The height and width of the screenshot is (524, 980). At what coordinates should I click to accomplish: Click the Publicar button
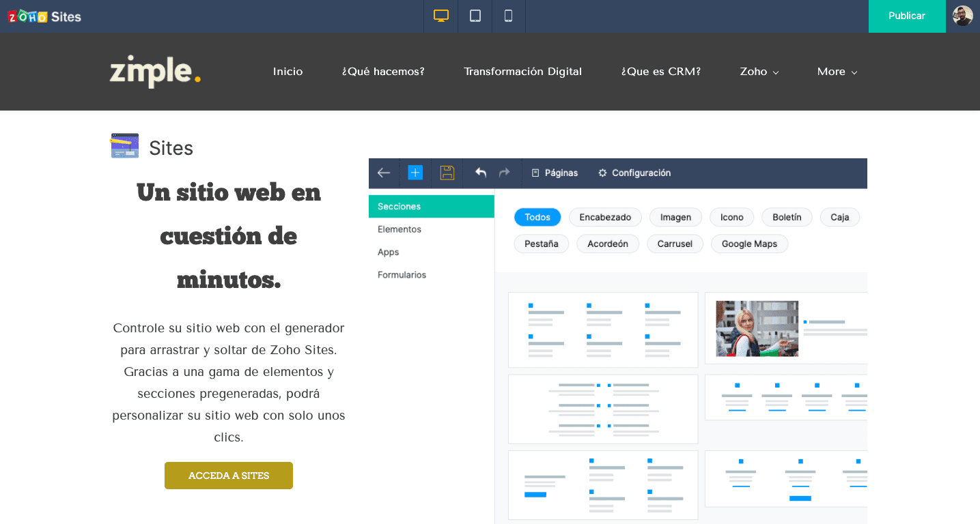[x=907, y=16]
